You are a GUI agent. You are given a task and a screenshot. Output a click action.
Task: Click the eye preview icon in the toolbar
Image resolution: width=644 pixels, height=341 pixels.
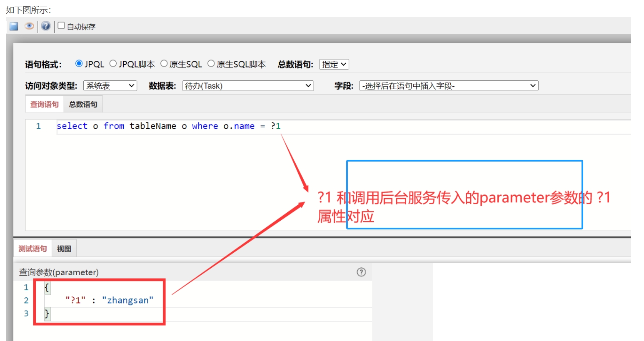click(29, 26)
